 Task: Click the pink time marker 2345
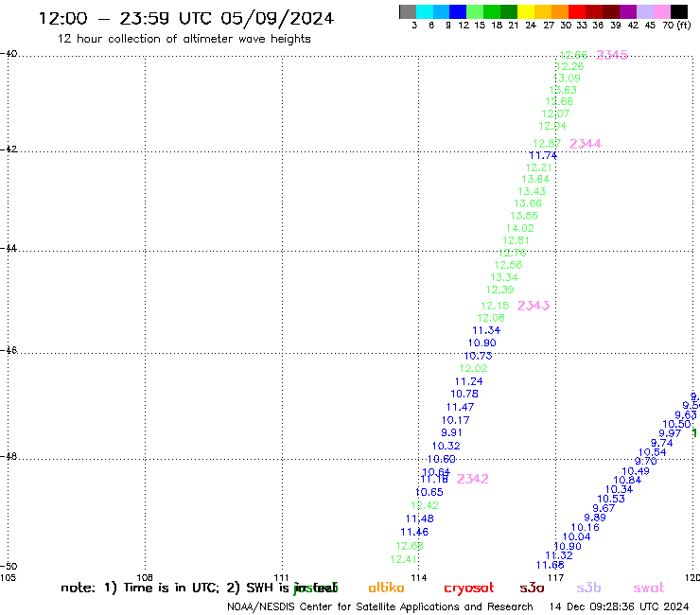(612, 55)
